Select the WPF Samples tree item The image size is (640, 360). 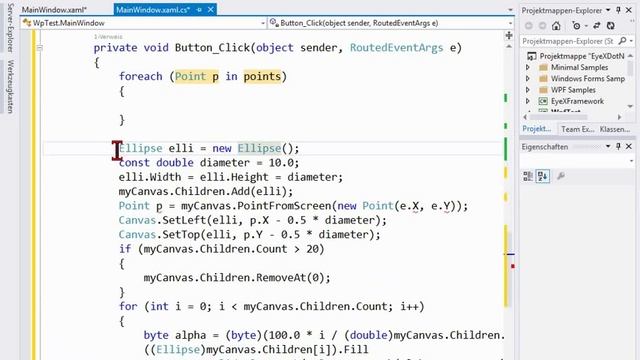(x=573, y=90)
